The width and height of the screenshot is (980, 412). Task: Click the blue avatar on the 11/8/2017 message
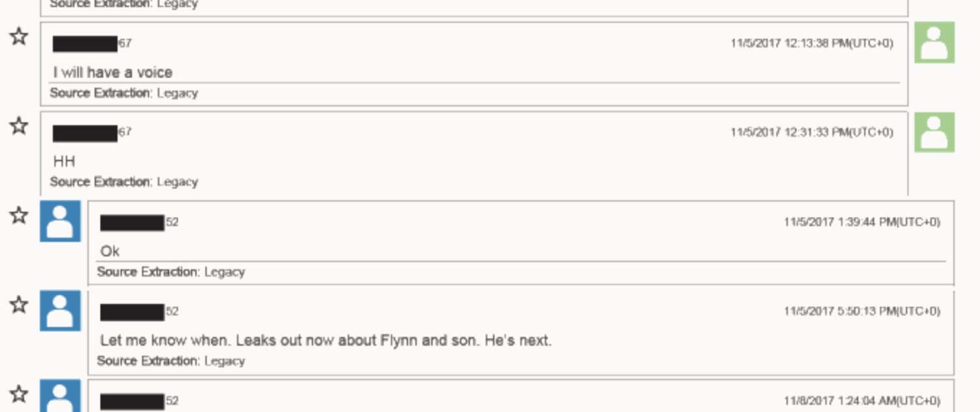coord(60,397)
